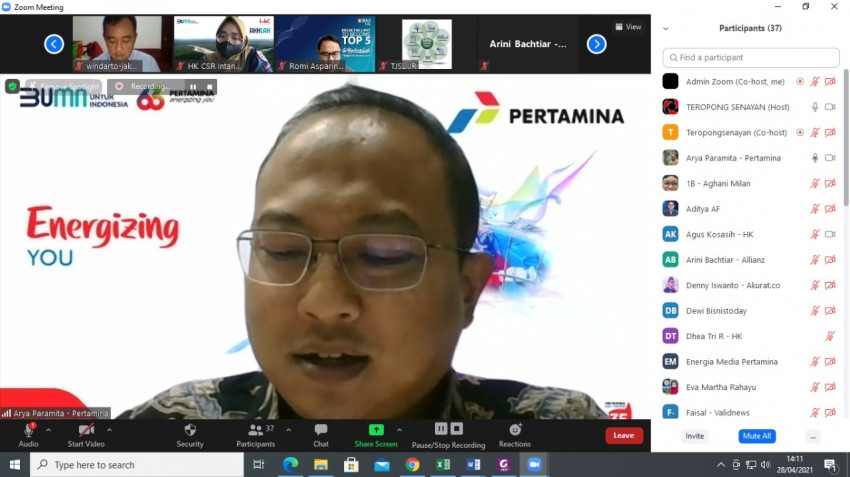
Task: Click the green encryption shield icon
Action: (x=12, y=86)
